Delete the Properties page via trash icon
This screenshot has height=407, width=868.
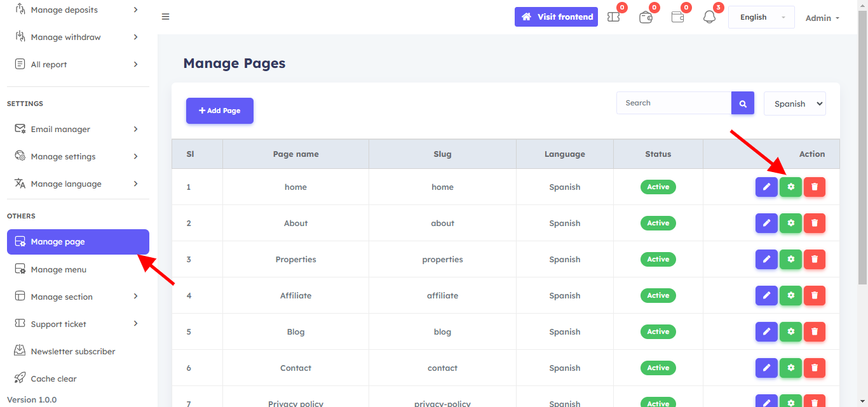814,260
